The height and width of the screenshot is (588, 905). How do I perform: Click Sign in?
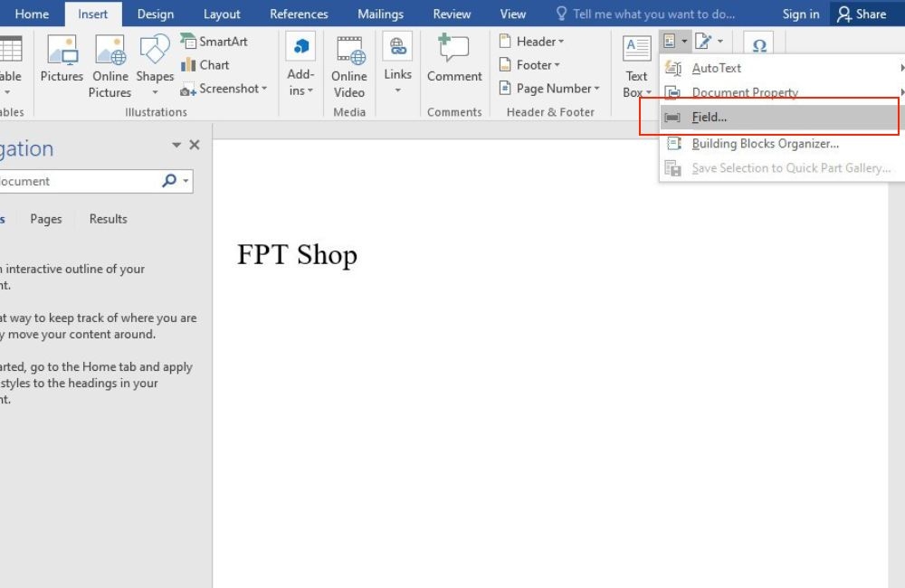click(x=801, y=14)
